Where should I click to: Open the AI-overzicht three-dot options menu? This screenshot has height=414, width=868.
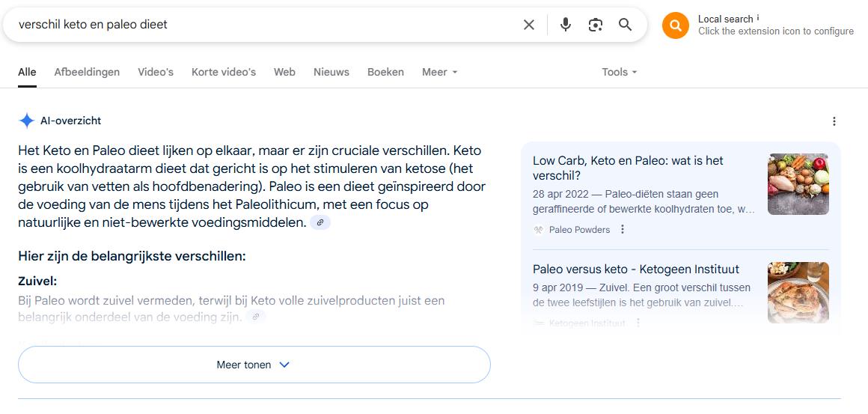(x=834, y=121)
